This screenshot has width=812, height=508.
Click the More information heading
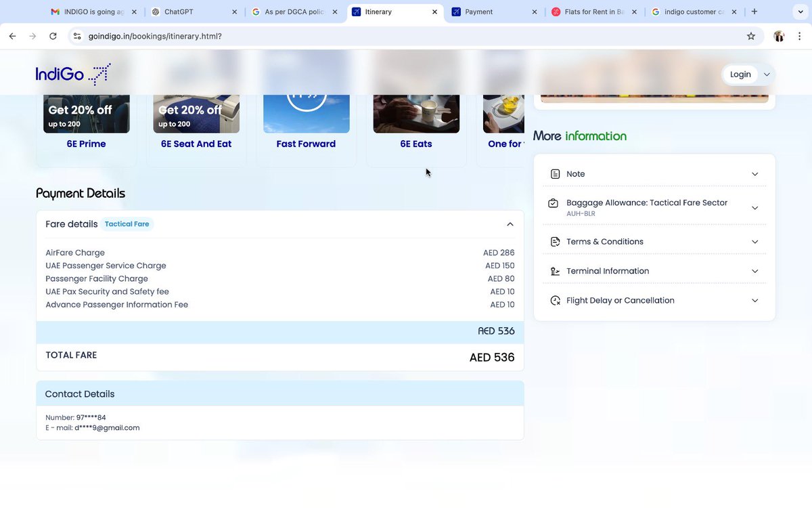(x=580, y=136)
